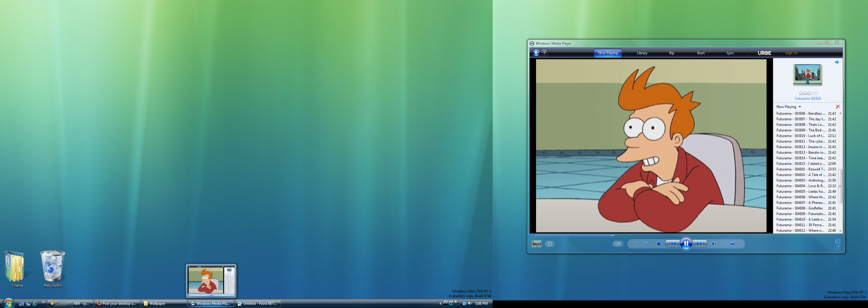Select Futurama S04E07 A Pharao... entry
Viewport: 868px width, 308px height.
(x=806, y=202)
